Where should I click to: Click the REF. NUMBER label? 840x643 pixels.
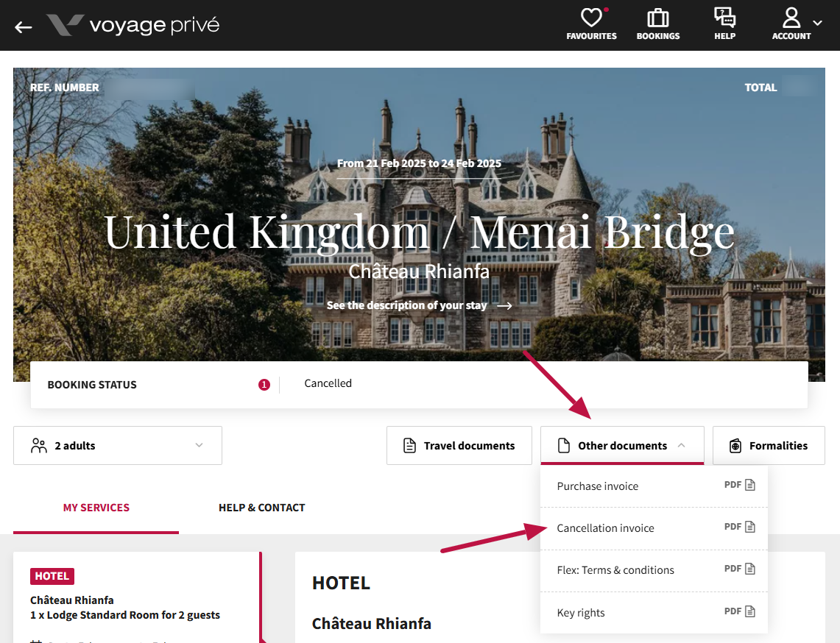(x=64, y=88)
